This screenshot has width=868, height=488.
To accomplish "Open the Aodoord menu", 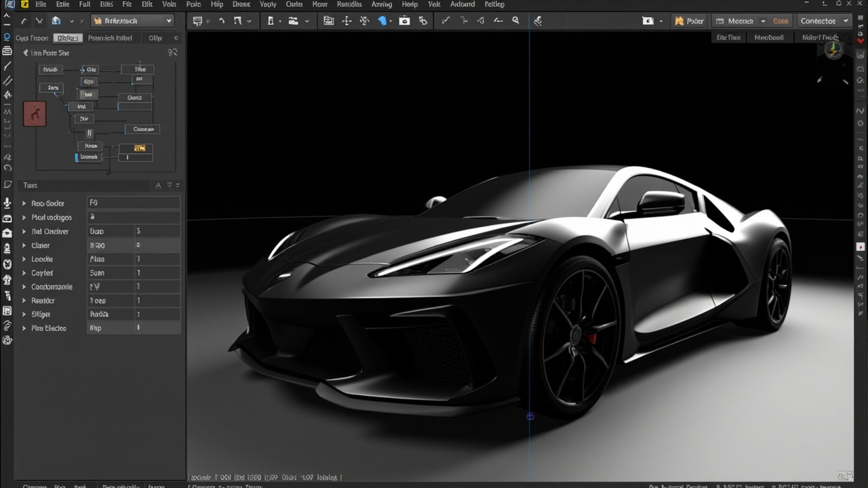I will tap(462, 4).
